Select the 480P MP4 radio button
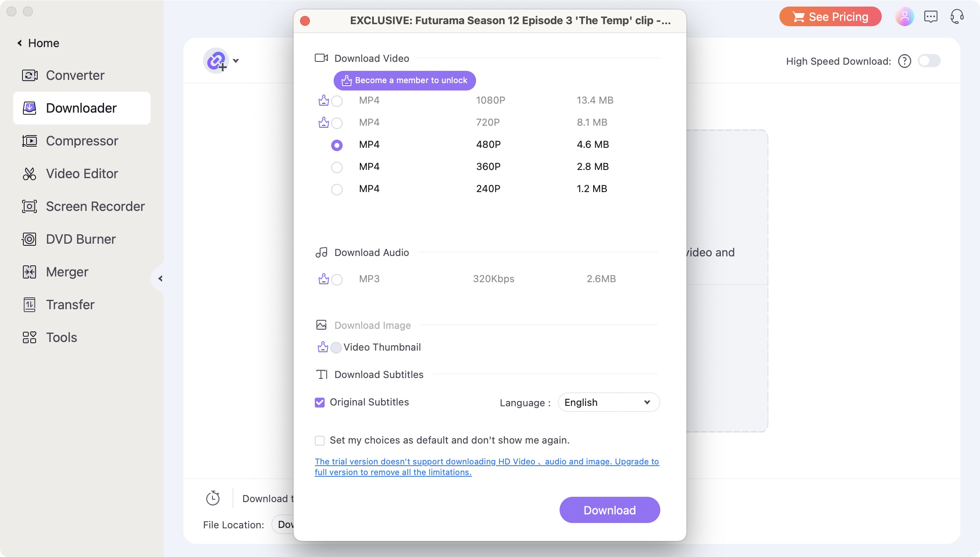This screenshot has height=557, width=980. [336, 144]
